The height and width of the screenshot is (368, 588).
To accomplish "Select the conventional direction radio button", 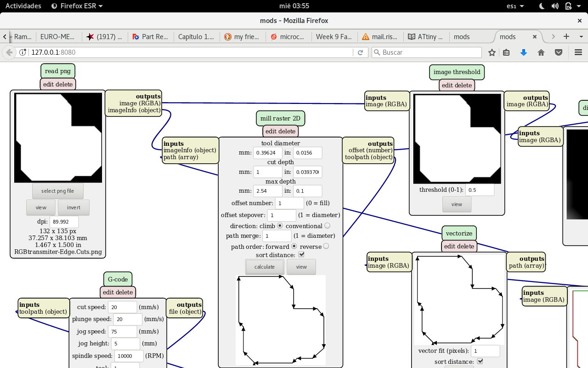I will pyautogui.click(x=327, y=226).
